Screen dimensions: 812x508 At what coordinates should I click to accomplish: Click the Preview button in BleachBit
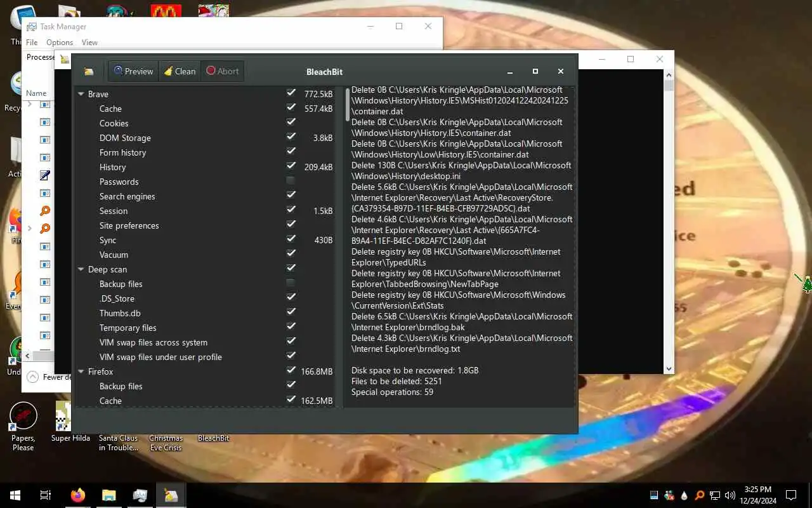coord(133,71)
